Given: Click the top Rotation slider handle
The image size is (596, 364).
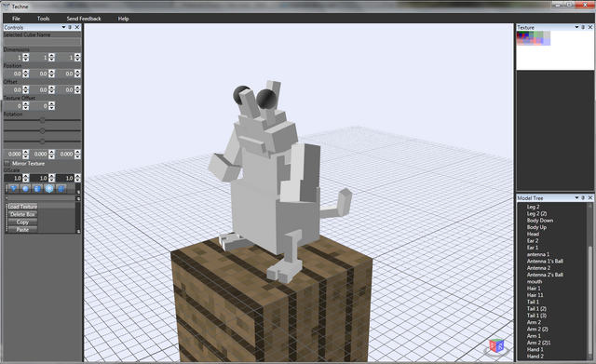Looking at the screenshot, I should [43, 120].
